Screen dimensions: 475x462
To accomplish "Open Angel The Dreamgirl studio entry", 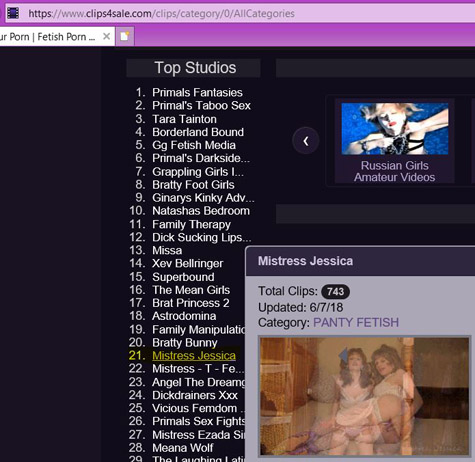I will click(x=199, y=382).
